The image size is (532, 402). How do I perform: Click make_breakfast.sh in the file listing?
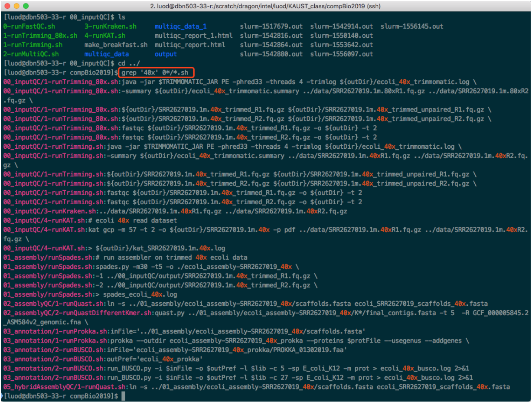coord(116,45)
